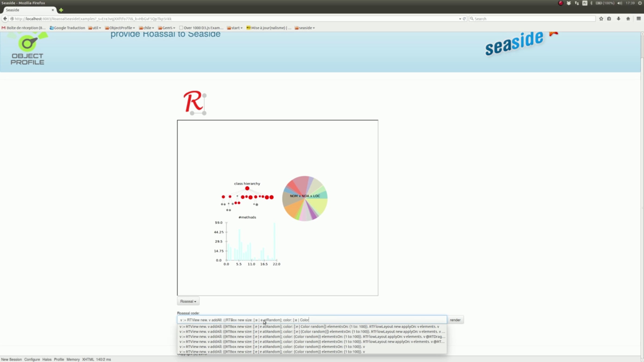Image resolution: width=644 pixels, height=362 pixels.
Task: Choose the first autocomplete suggestion with RTFlowLayout
Action: pyautogui.click(x=312, y=327)
